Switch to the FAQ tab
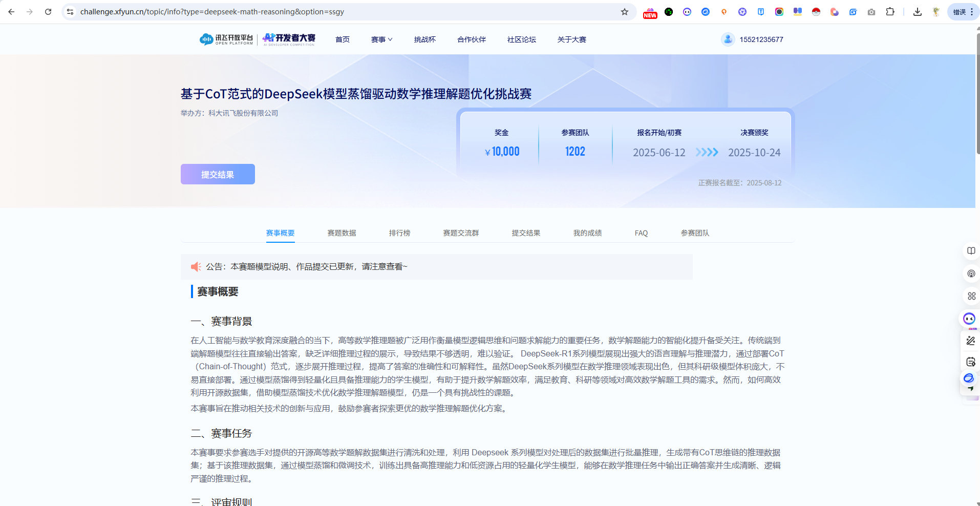The image size is (980, 506). pos(642,233)
